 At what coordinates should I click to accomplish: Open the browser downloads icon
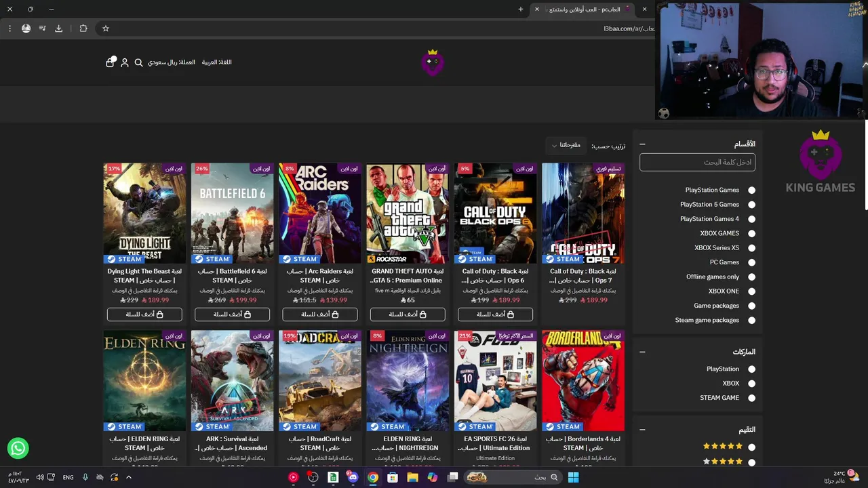pos(58,28)
